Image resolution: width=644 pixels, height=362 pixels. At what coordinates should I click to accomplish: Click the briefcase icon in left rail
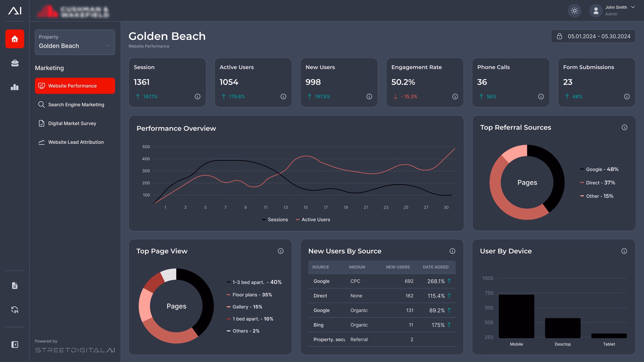click(15, 63)
